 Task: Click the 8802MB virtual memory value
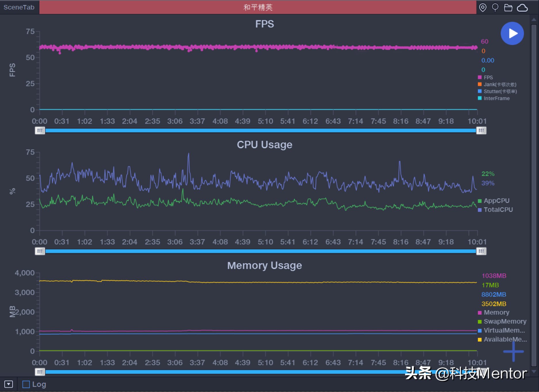[494, 295]
